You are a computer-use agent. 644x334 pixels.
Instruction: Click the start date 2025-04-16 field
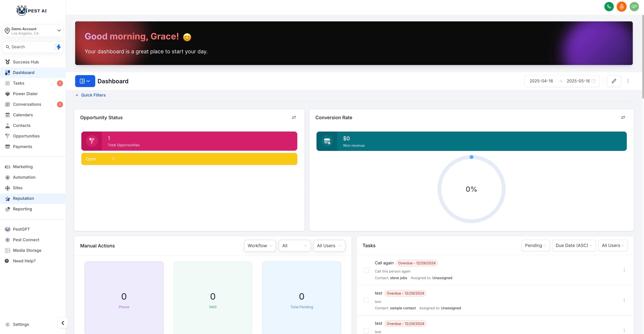541,81
